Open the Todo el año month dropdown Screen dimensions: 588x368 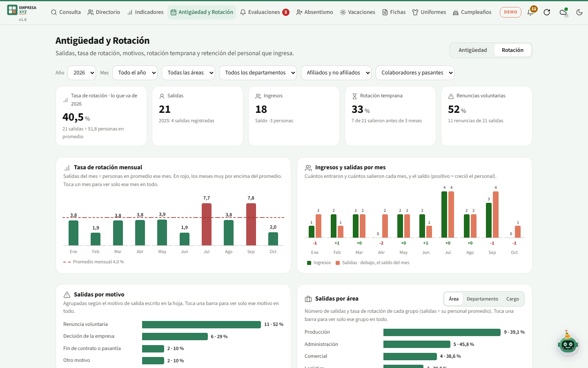pos(135,73)
